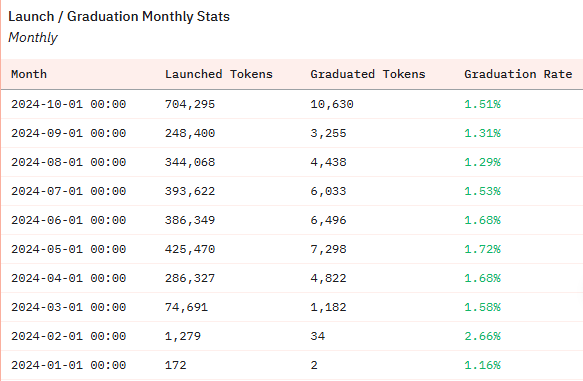Click graduation rate '1.29%'
This screenshot has width=583, height=381.
pos(483,162)
